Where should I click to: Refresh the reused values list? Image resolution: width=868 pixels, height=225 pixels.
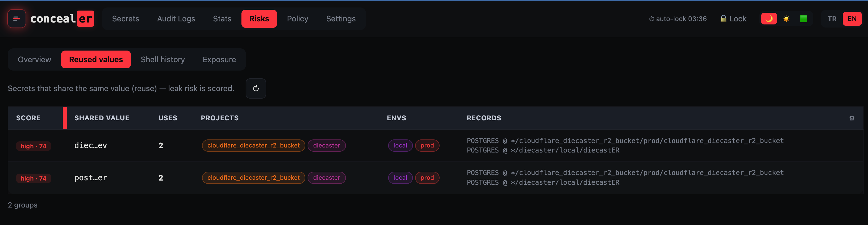click(256, 88)
